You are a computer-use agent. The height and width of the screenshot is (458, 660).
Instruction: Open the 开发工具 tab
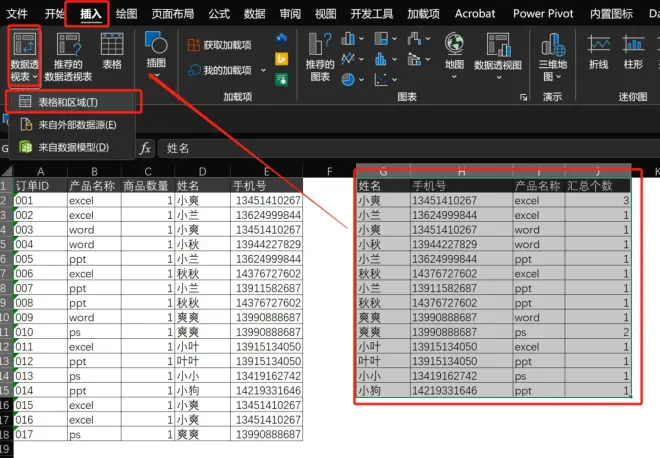pos(372,14)
